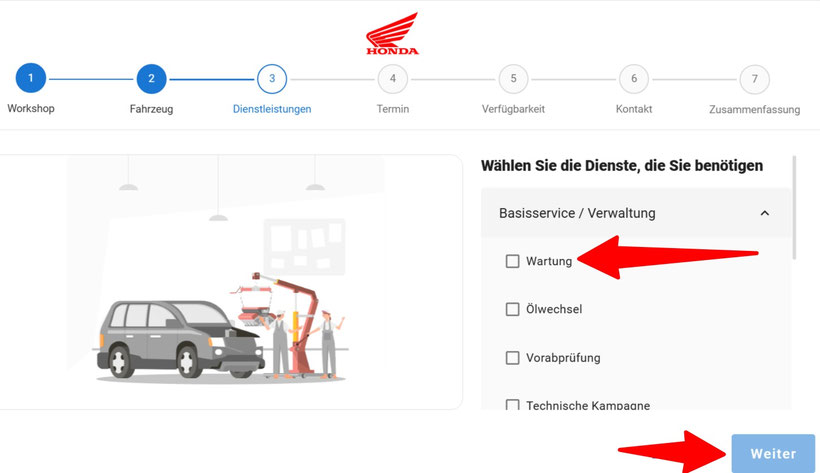Click the services list scrollbar
Viewport: 820px width, 473px height.
click(794, 207)
